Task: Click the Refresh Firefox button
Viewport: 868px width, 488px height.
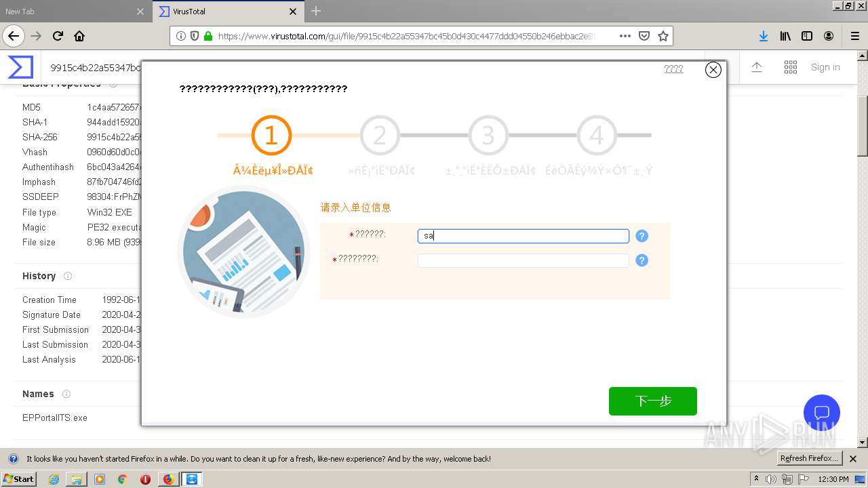Action: click(x=809, y=459)
